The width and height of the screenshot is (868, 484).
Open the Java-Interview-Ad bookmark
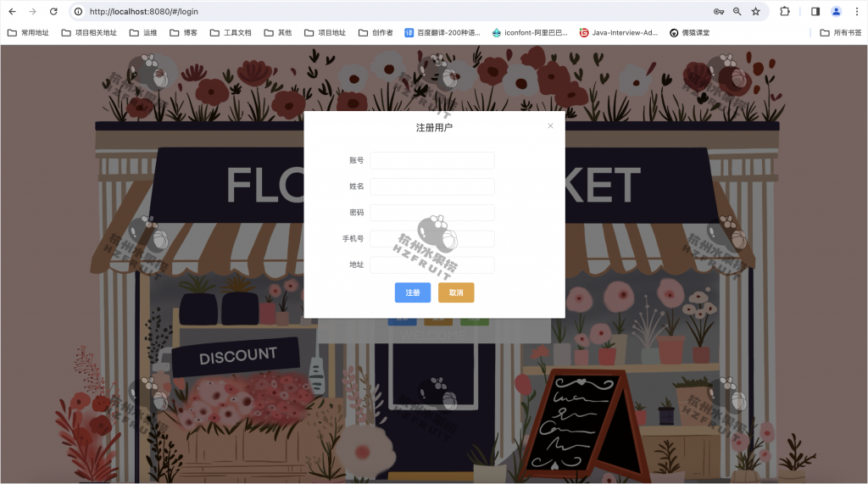[x=618, y=33]
